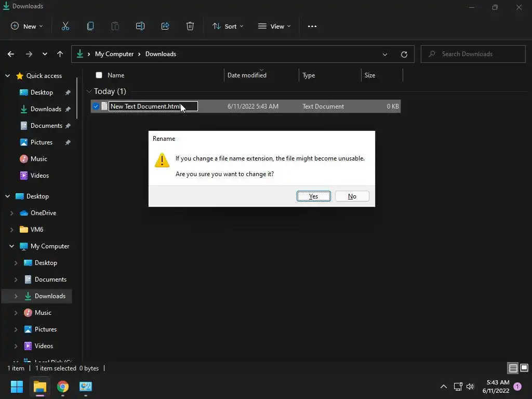Image resolution: width=532 pixels, height=399 pixels.
Task: Click the Copy icon in toolbar
Action: coord(90,26)
